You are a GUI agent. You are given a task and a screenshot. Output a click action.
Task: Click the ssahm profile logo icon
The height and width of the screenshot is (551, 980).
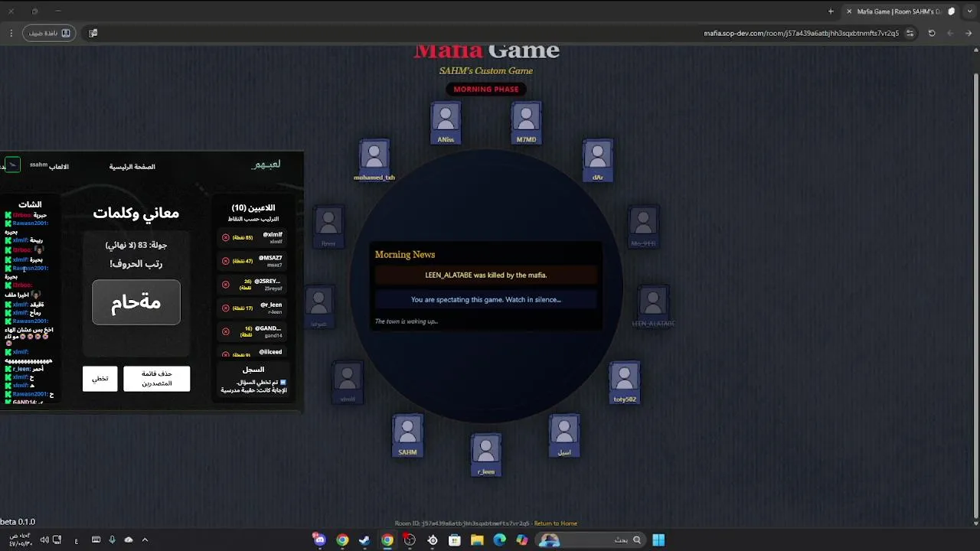11,165
